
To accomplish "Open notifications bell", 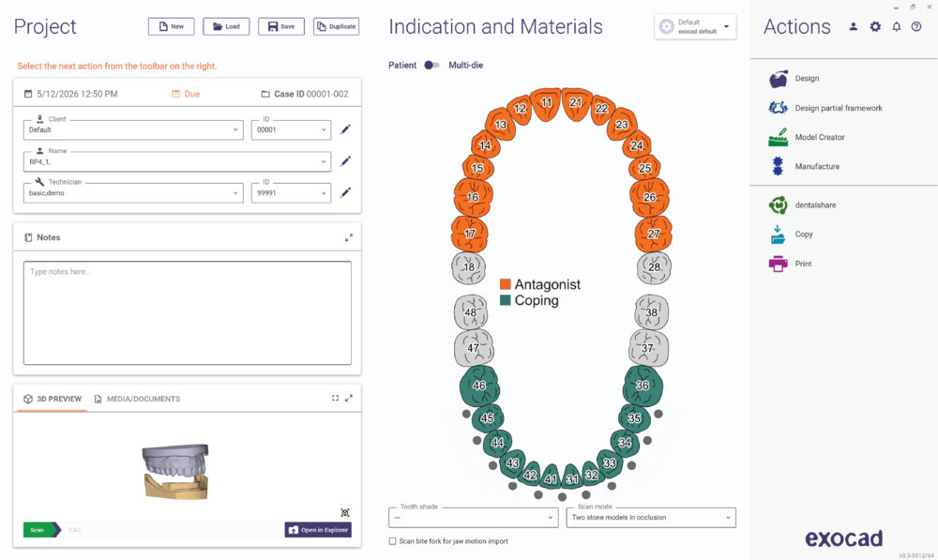I will pyautogui.click(x=896, y=27).
